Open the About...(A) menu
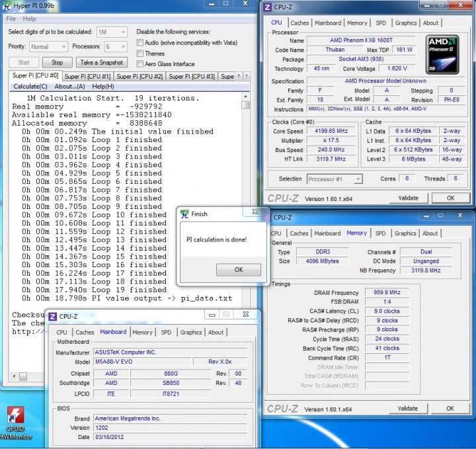 click(70, 87)
